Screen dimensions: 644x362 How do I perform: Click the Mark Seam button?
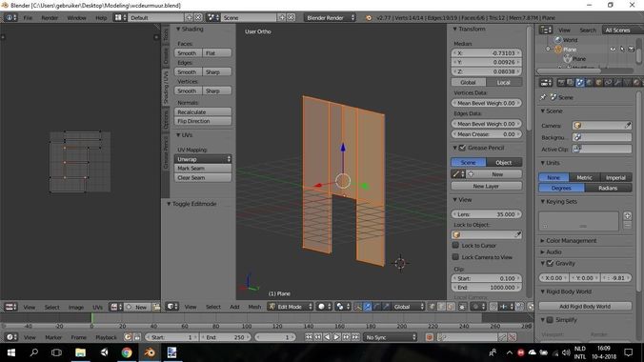pyautogui.click(x=203, y=169)
